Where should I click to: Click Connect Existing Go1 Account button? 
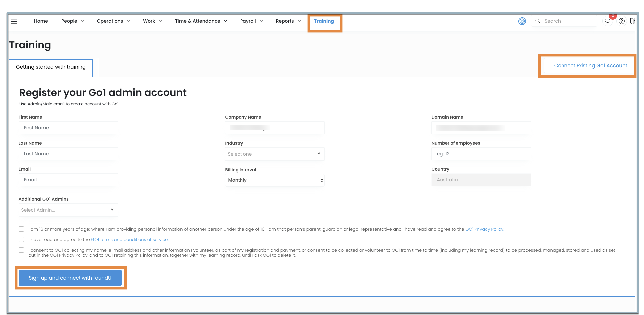pyautogui.click(x=590, y=66)
